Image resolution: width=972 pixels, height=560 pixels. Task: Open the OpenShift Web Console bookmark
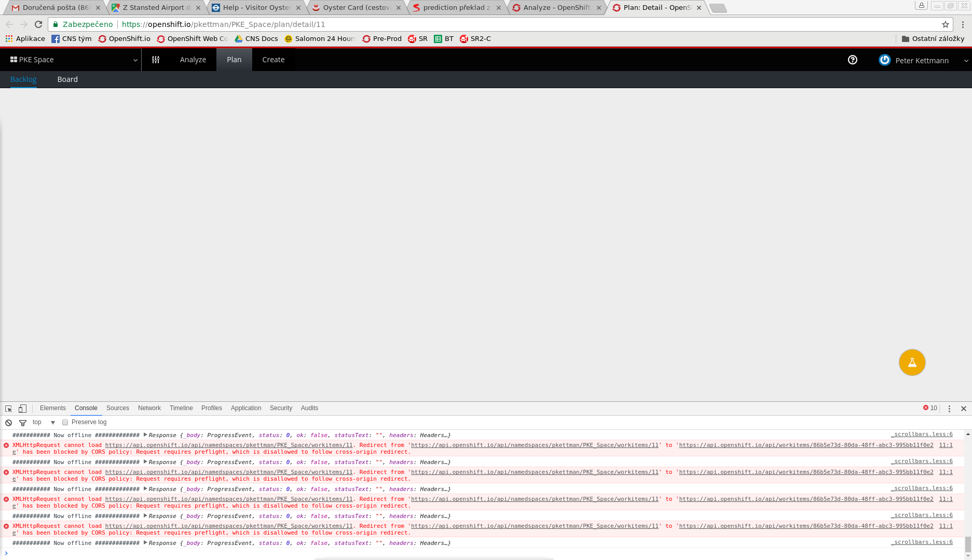click(193, 39)
